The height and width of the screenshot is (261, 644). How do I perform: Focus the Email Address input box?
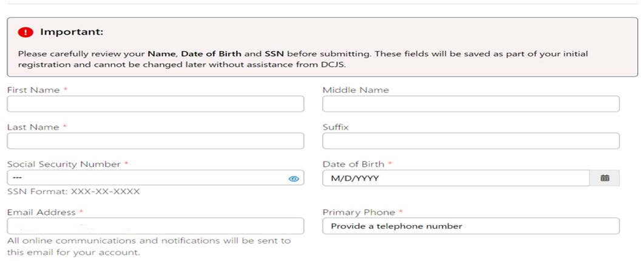[155, 226]
